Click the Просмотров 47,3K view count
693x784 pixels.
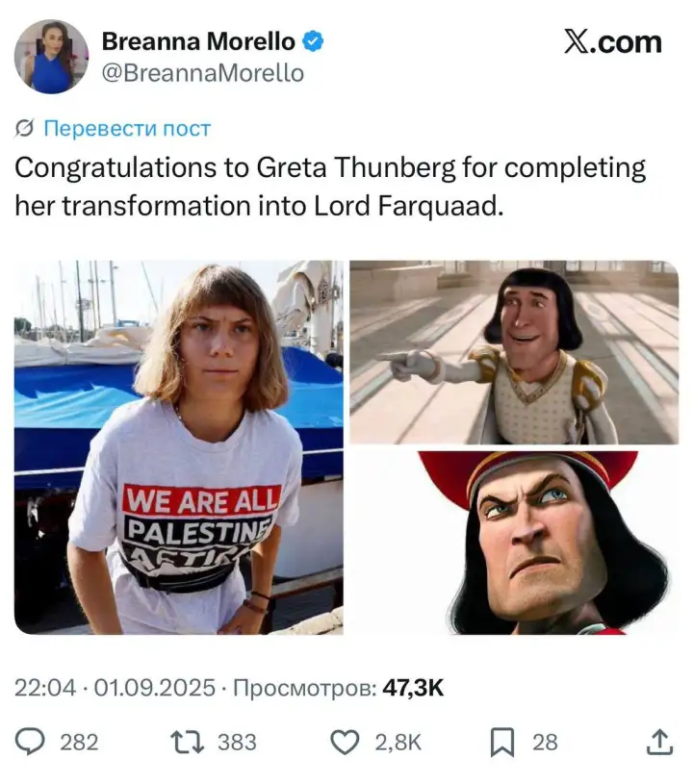tap(339, 688)
